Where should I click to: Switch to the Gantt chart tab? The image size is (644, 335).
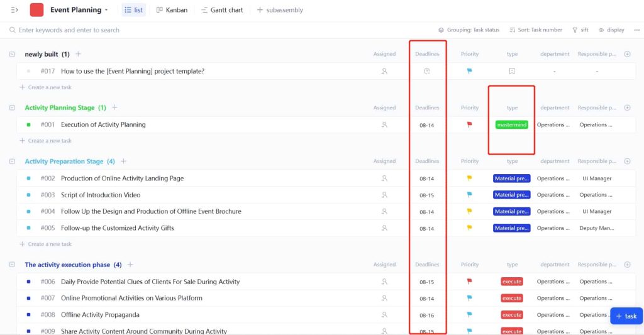click(222, 10)
